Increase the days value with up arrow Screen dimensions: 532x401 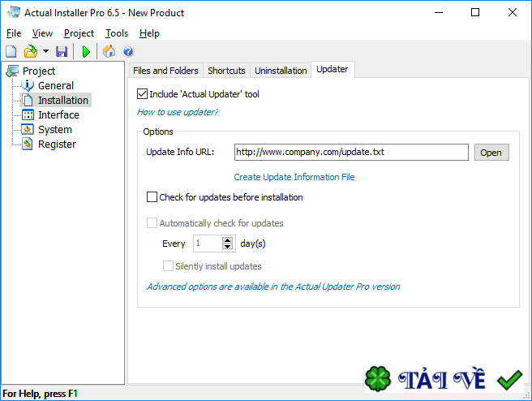point(227,239)
